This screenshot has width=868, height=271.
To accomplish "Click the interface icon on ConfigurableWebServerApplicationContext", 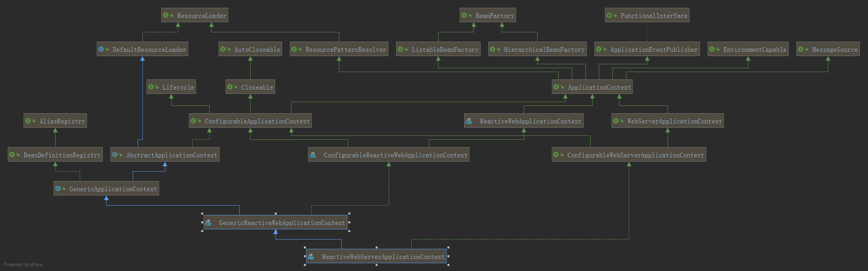I will tap(556, 155).
